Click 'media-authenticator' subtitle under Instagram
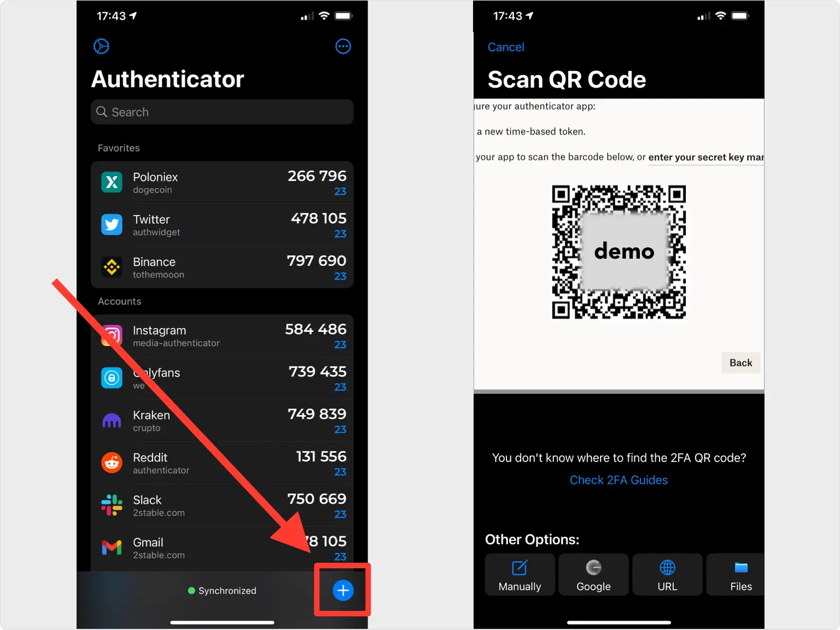 [176, 343]
